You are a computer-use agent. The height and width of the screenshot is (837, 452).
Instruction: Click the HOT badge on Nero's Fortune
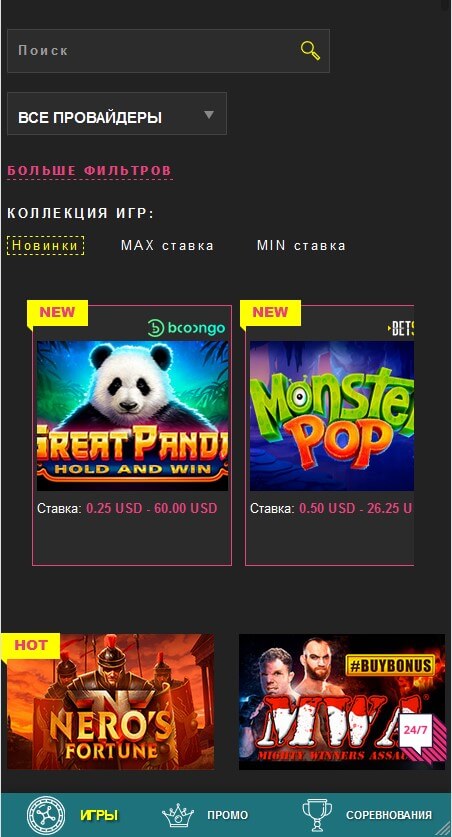click(30, 646)
